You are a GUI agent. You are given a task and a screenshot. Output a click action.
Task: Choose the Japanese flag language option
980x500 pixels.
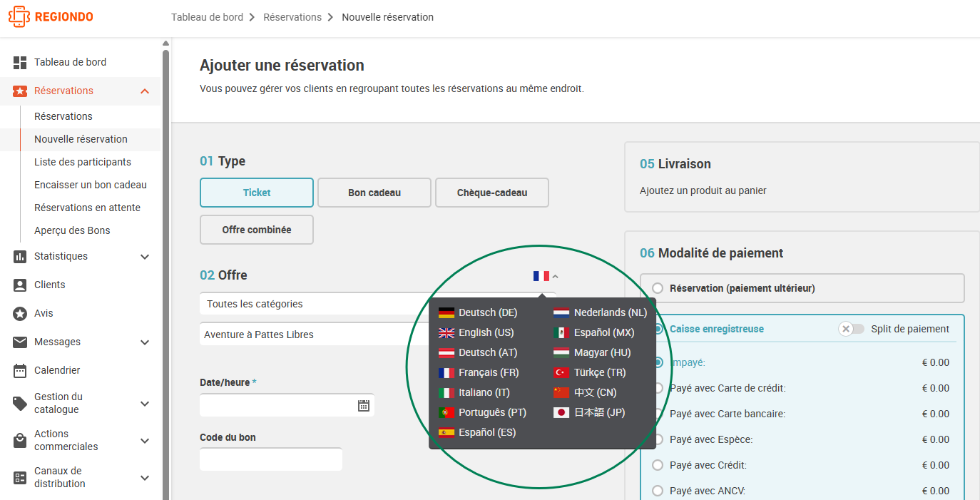(x=561, y=412)
